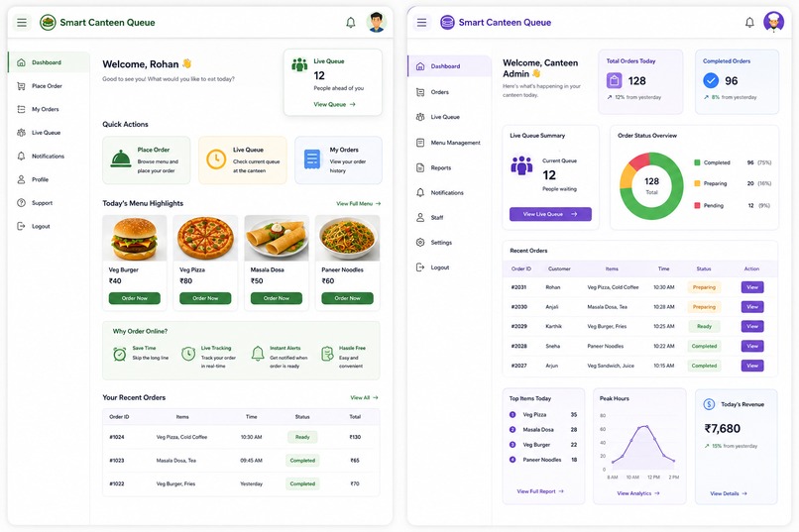This screenshot has width=799, height=532.
Task: Click View button for order #2027
Action: 752,366
